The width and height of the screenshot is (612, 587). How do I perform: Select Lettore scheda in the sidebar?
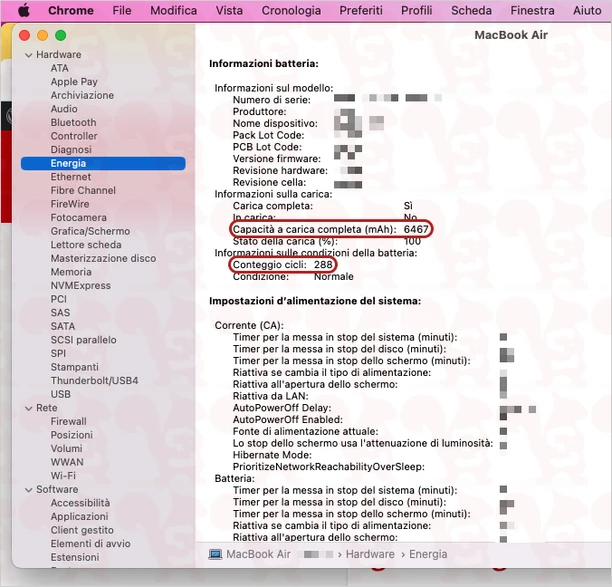tap(86, 245)
